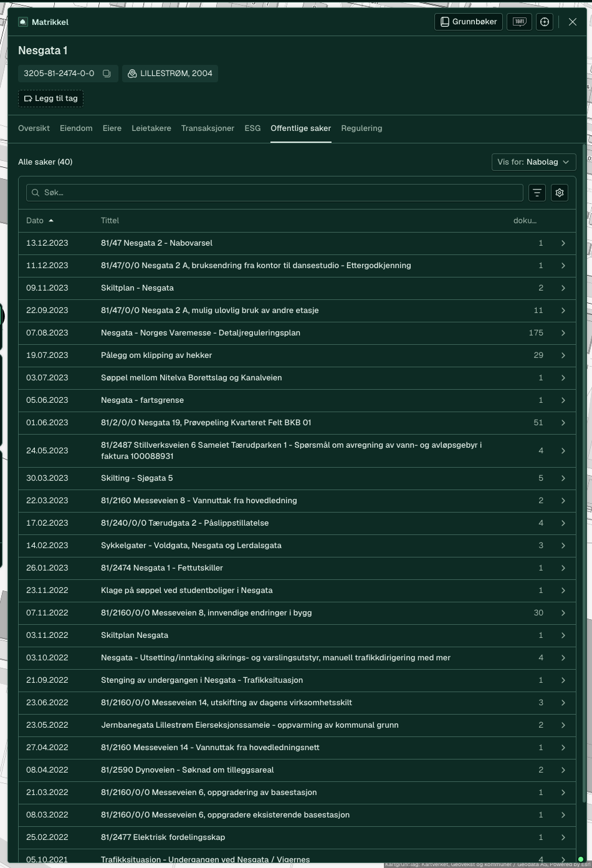592x868 pixels.
Task: Expand the Skiltplan - Nesgata row chevron
Action: (x=563, y=288)
